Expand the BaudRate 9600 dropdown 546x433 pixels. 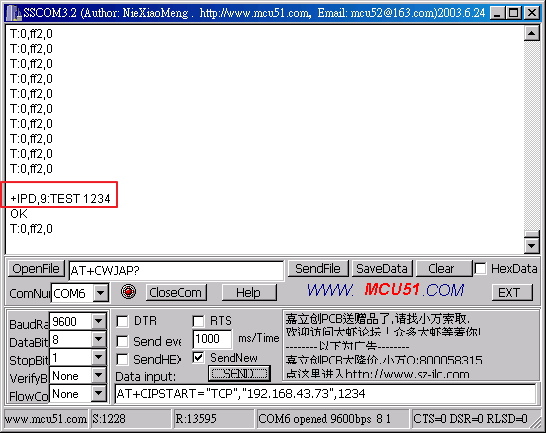(x=99, y=320)
